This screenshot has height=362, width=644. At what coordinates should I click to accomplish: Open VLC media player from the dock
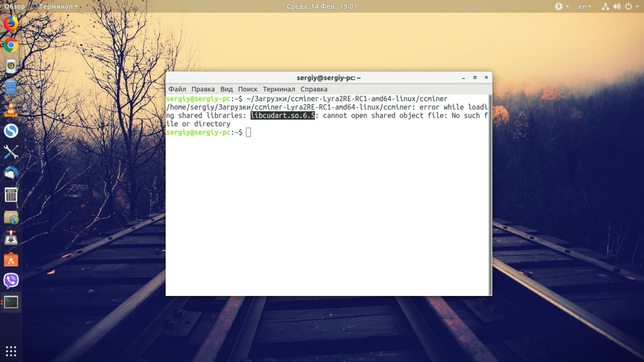[9, 108]
